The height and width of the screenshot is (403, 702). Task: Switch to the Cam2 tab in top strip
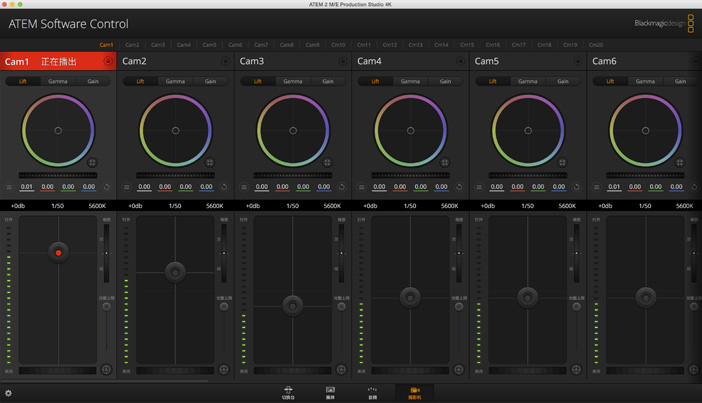point(132,45)
